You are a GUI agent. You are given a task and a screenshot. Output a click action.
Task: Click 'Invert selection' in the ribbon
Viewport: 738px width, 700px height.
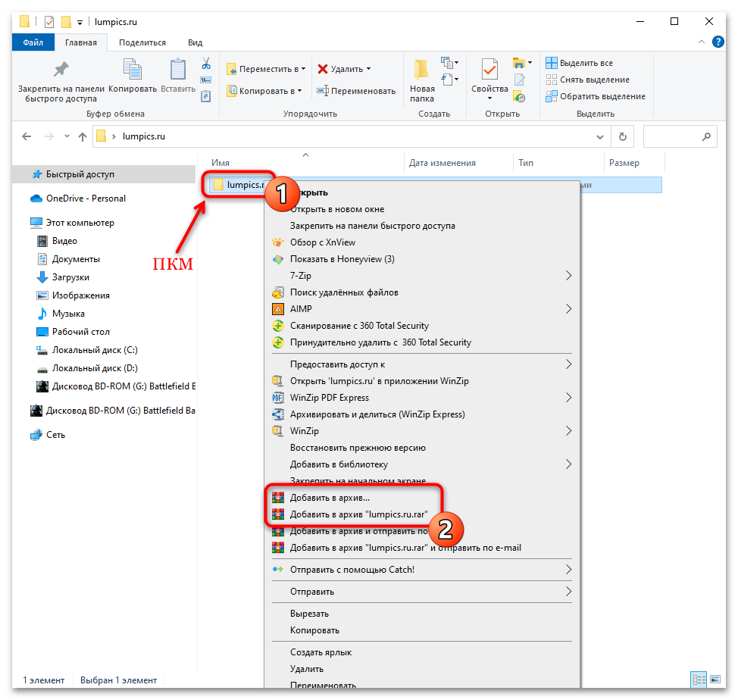point(602,96)
